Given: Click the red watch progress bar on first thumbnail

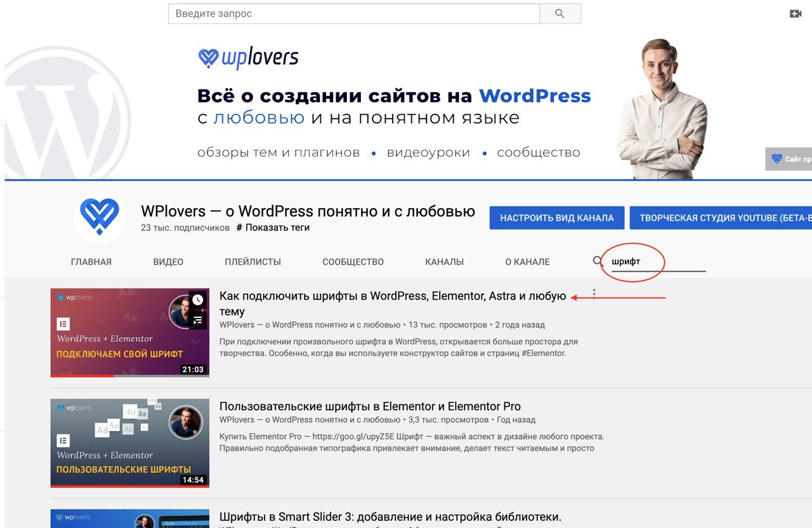Looking at the screenshot, I should (82, 376).
